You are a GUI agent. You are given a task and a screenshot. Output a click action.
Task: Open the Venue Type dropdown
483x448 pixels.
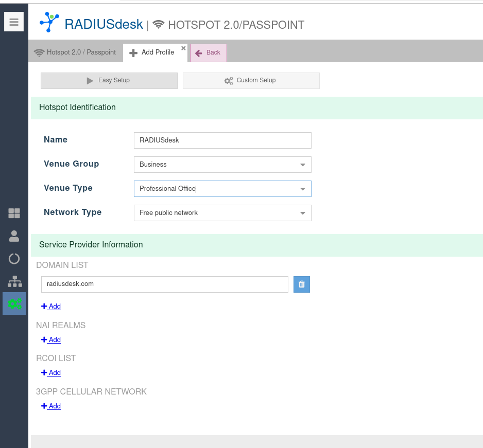click(x=302, y=189)
